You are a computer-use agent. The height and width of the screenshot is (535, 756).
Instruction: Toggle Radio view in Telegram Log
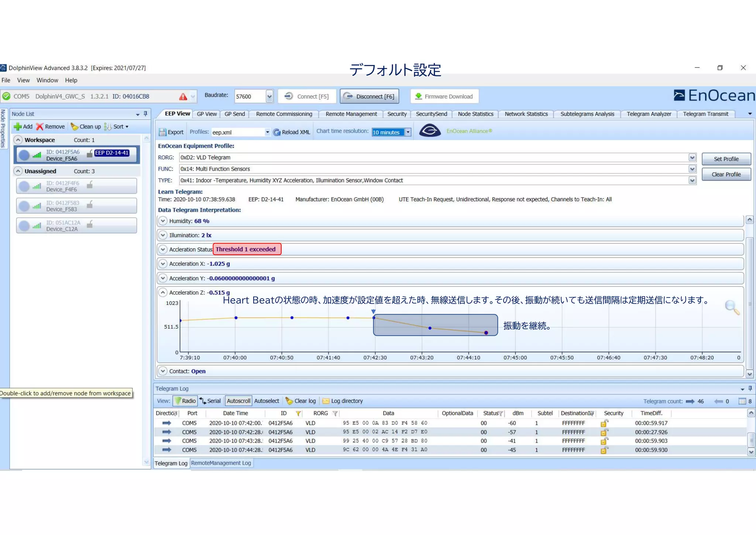pyautogui.click(x=185, y=401)
